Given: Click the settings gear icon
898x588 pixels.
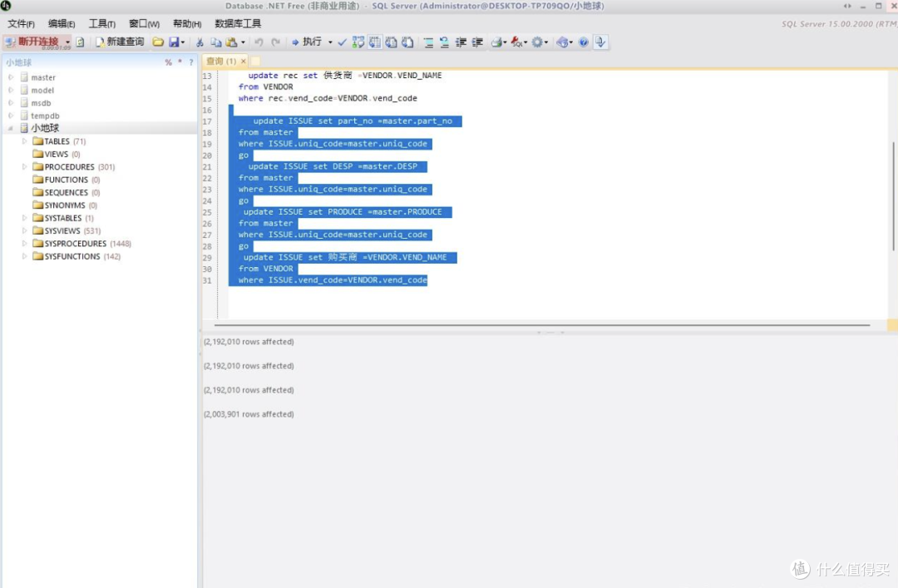Looking at the screenshot, I should [x=537, y=42].
